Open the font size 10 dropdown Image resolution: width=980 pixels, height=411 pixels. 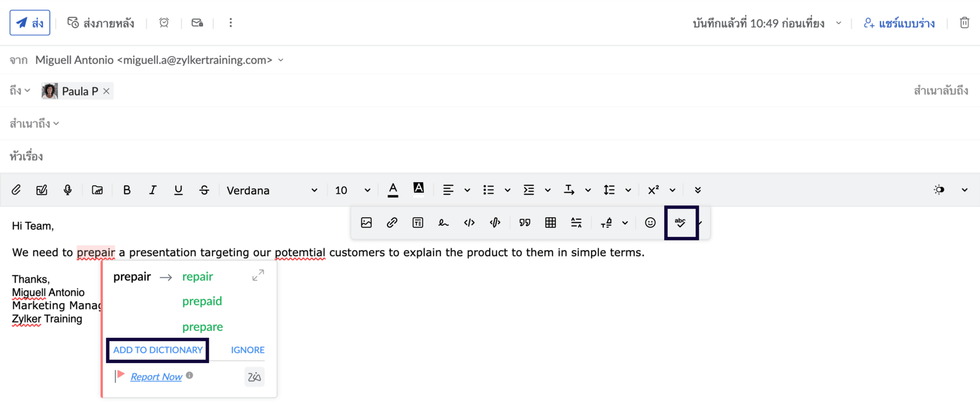pos(353,190)
